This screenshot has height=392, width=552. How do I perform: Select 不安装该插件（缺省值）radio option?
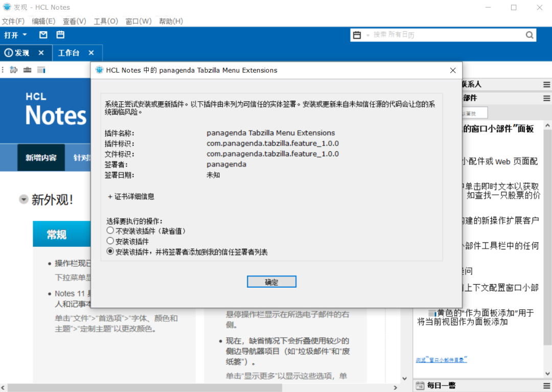click(x=110, y=230)
